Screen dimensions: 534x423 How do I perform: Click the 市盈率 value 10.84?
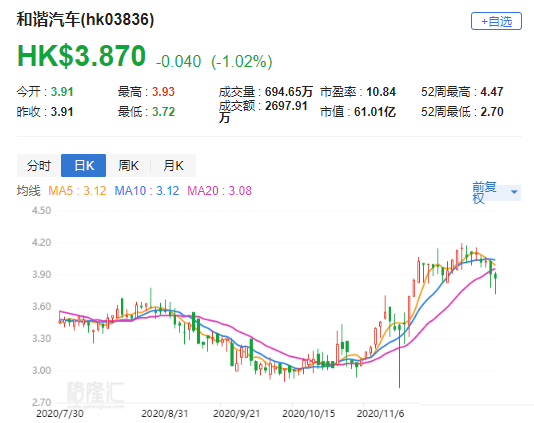(x=381, y=92)
